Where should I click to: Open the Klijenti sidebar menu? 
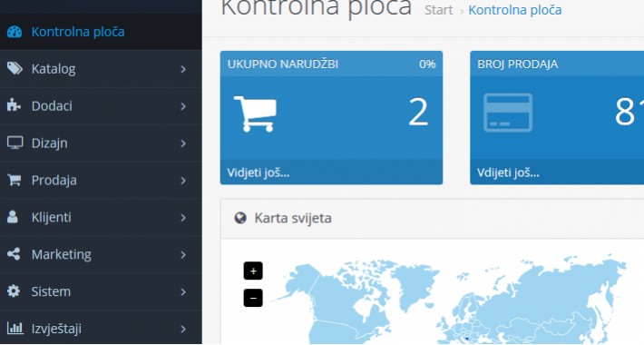click(x=101, y=217)
